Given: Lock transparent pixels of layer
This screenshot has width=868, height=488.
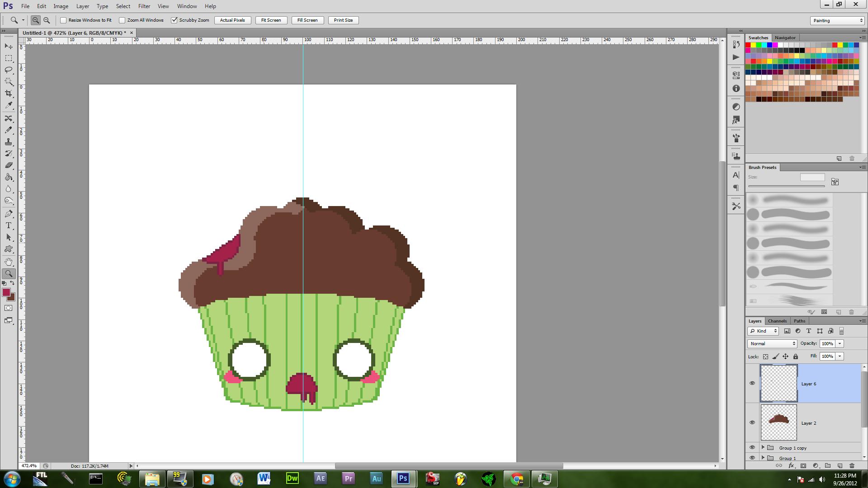Looking at the screenshot, I should click(765, 357).
